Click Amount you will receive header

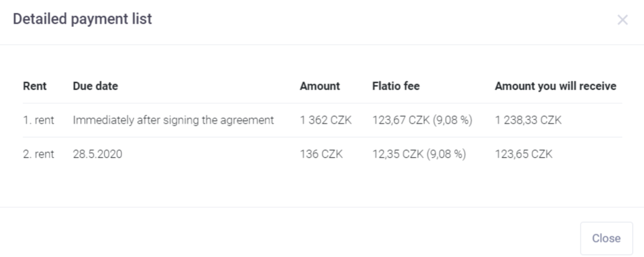pyautogui.click(x=555, y=86)
